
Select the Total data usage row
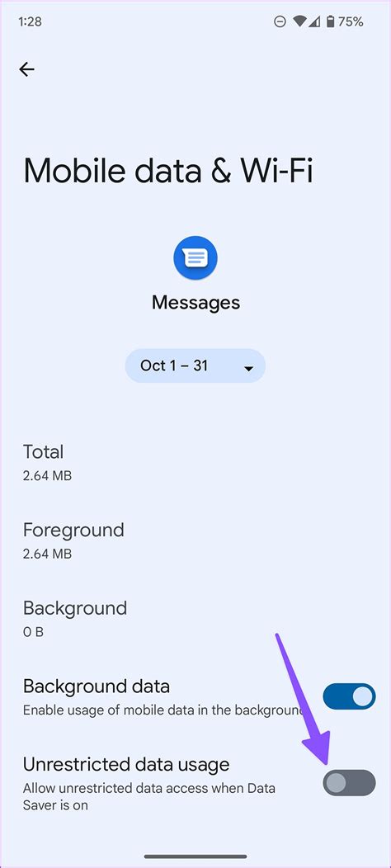click(x=195, y=462)
